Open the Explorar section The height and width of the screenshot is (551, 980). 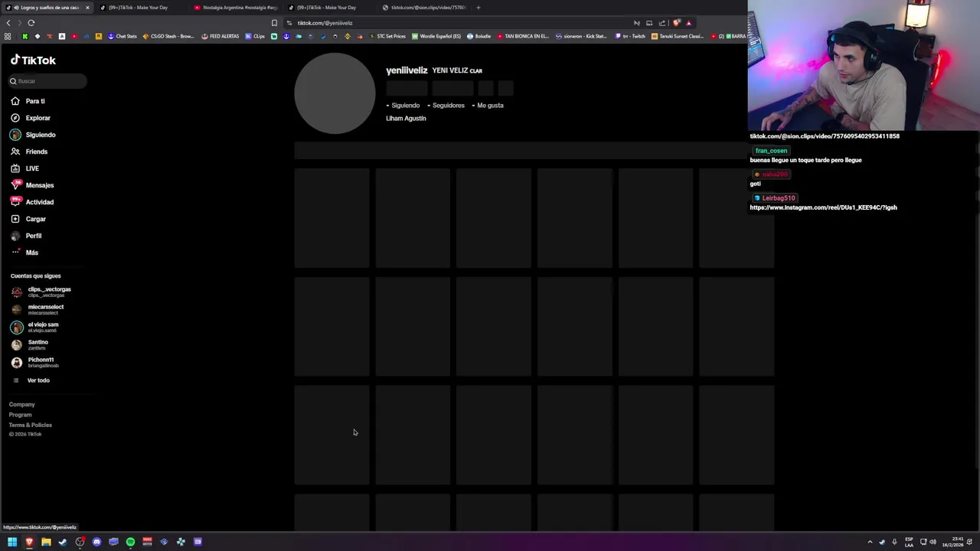31,118
